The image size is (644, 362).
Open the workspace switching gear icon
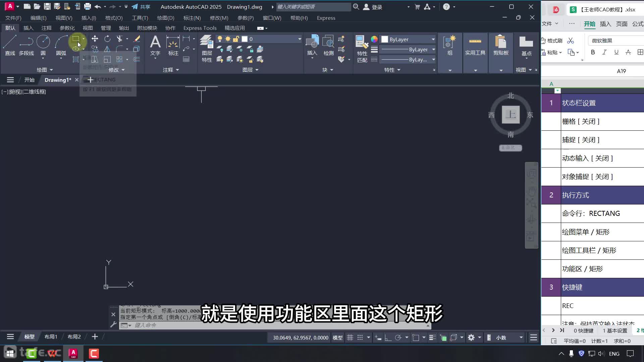pos(471,338)
